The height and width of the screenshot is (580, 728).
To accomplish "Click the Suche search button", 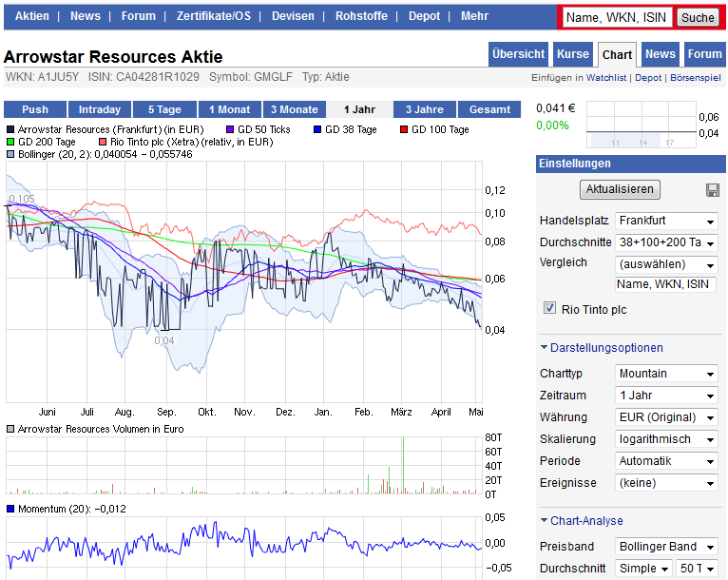I will tap(698, 18).
